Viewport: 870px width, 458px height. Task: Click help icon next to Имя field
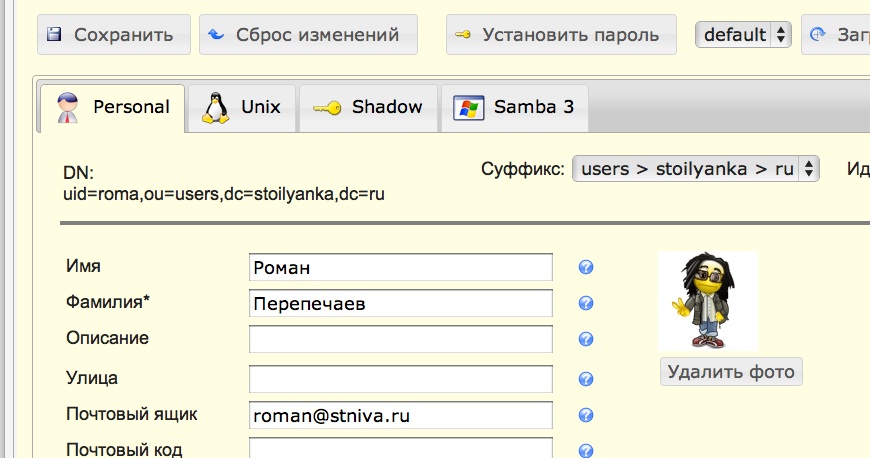[x=587, y=267]
